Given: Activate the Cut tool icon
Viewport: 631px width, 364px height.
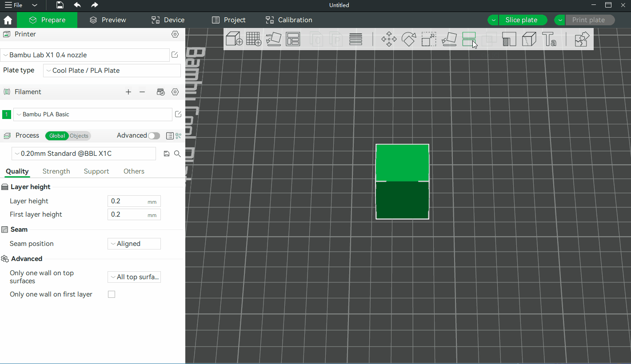Looking at the screenshot, I should coord(469,39).
